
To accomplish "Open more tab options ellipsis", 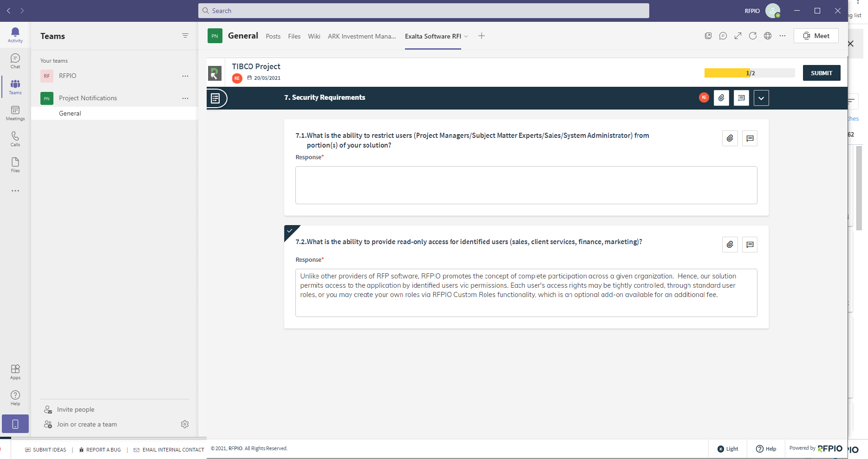I will (x=783, y=36).
